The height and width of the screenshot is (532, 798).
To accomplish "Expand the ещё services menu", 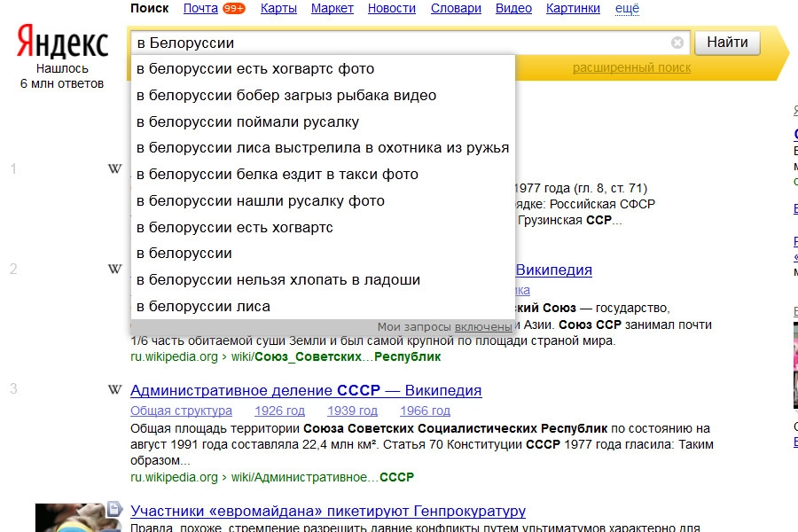I will tap(627, 9).
